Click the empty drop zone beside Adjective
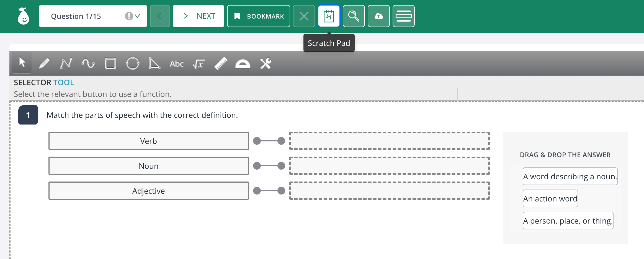The width and height of the screenshot is (644, 259). [390, 191]
